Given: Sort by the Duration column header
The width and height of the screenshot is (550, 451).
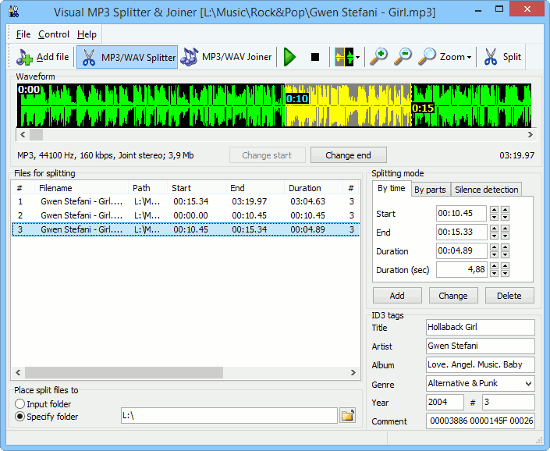Looking at the screenshot, I should [x=313, y=188].
